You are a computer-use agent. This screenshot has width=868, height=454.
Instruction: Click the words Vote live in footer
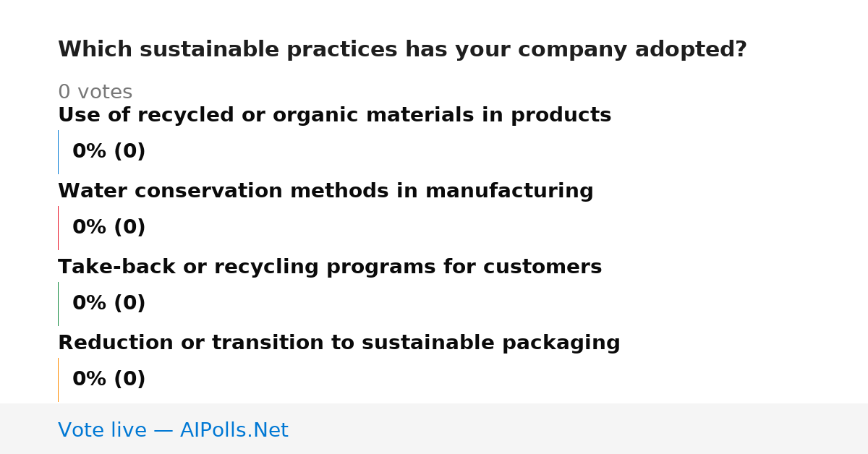102,430
